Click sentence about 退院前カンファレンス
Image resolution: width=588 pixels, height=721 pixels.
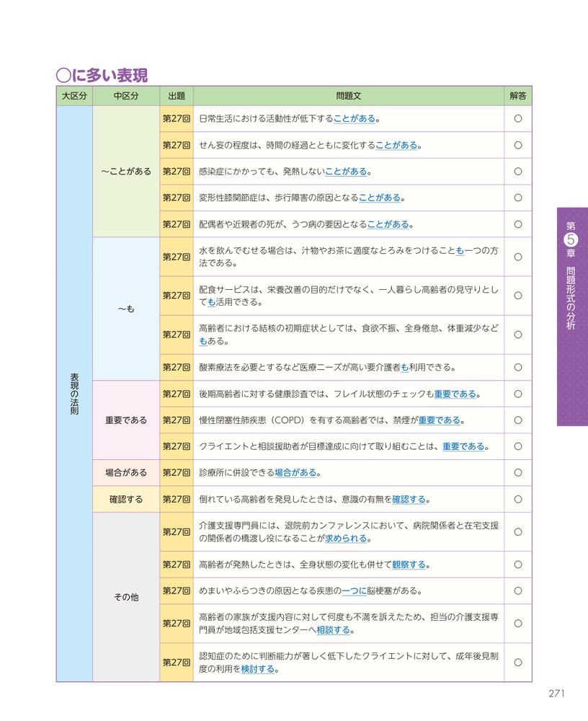(349, 532)
